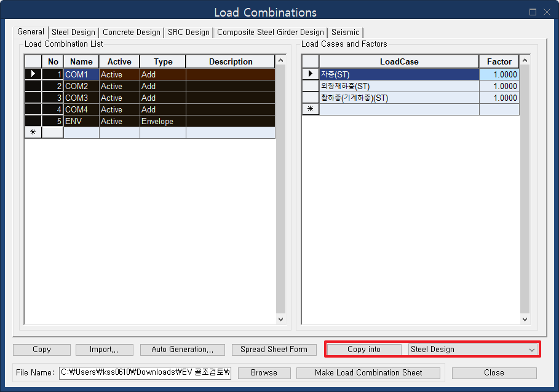
Task: Select the COM4 name cell
Action: coord(81,109)
